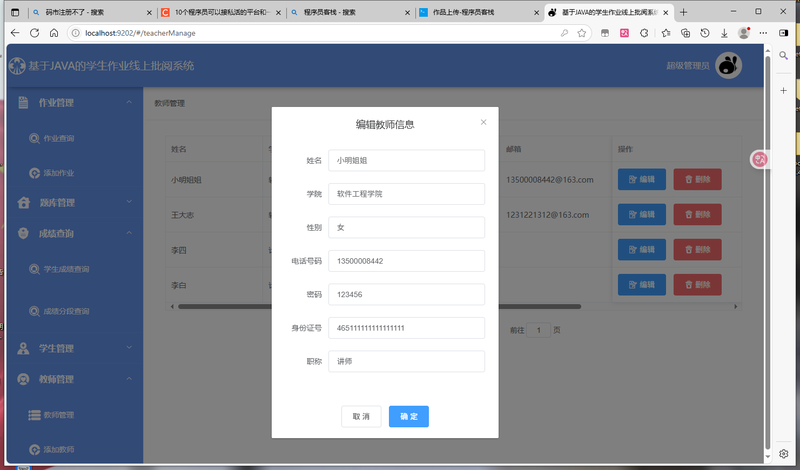
Task: Click the browser profile avatar icon
Action: click(744, 33)
